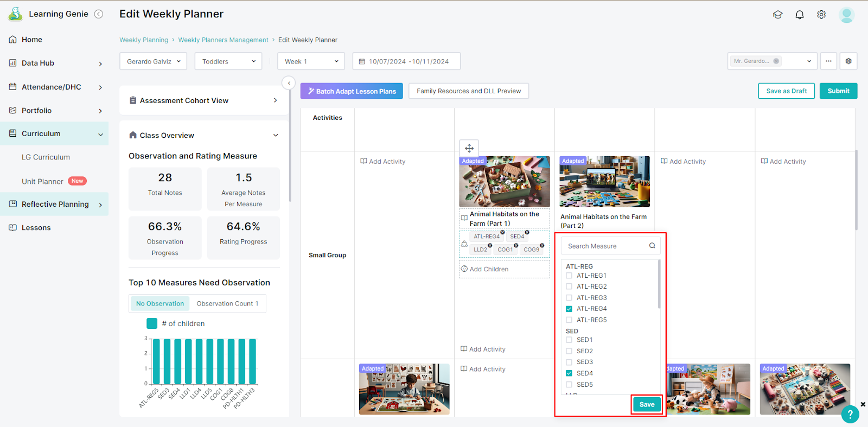Open the Toddlers class dropdown
The width and height of the screenshot is (868, 427).
coord(228,61)
